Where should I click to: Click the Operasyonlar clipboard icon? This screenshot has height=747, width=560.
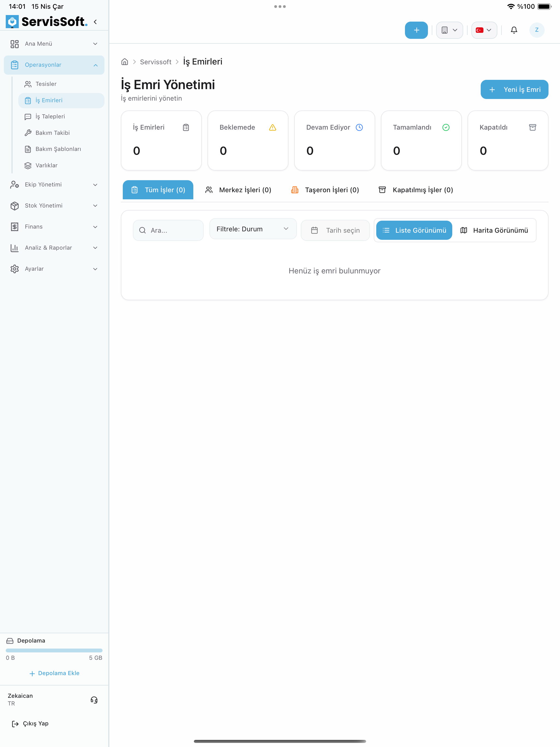click(x=14, y=65)
